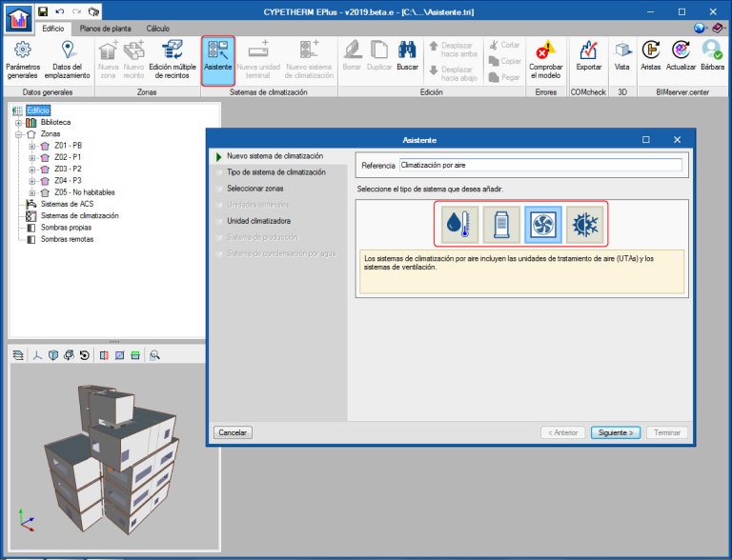Expand the Biblioteca tree node
This screenshot has height=560, width=732.
pos(18,123)
